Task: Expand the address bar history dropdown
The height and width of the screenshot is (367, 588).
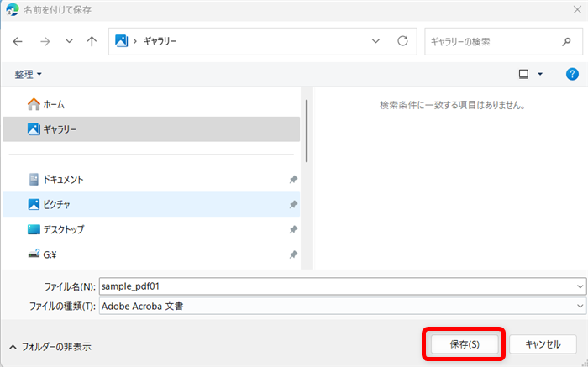Action: (x=377, y=40)
